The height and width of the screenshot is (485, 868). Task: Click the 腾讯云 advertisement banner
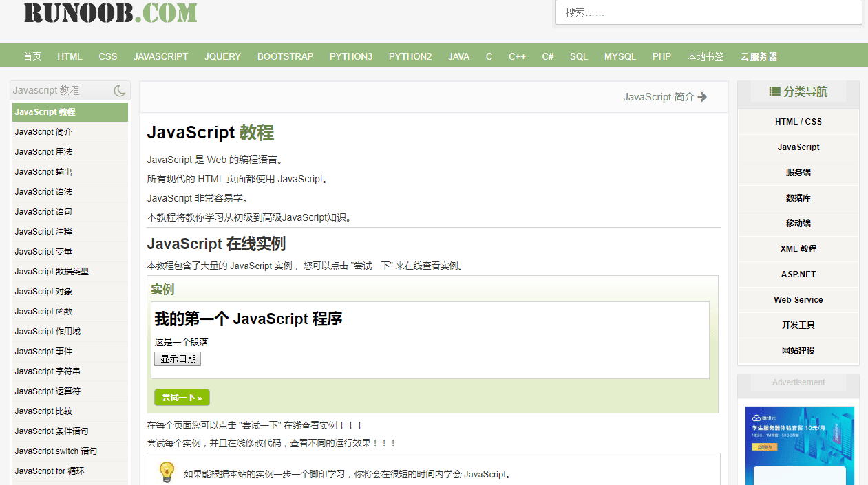(x=799, y=444)
